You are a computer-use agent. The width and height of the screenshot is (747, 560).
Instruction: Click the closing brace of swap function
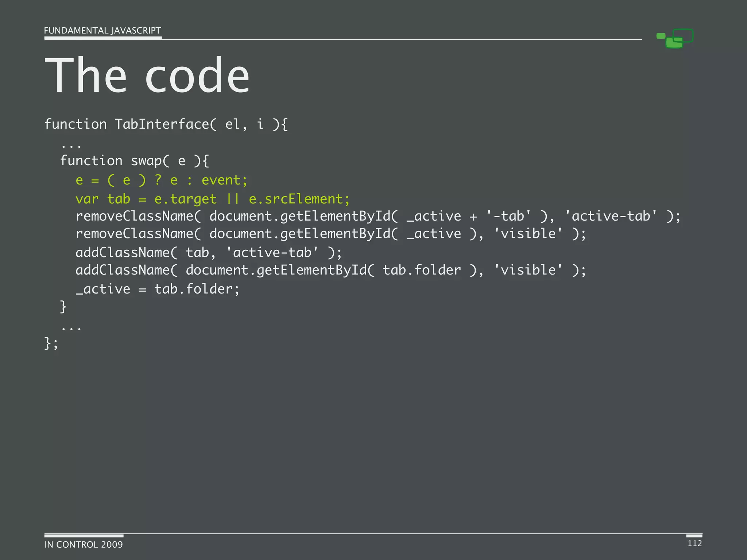63,307
